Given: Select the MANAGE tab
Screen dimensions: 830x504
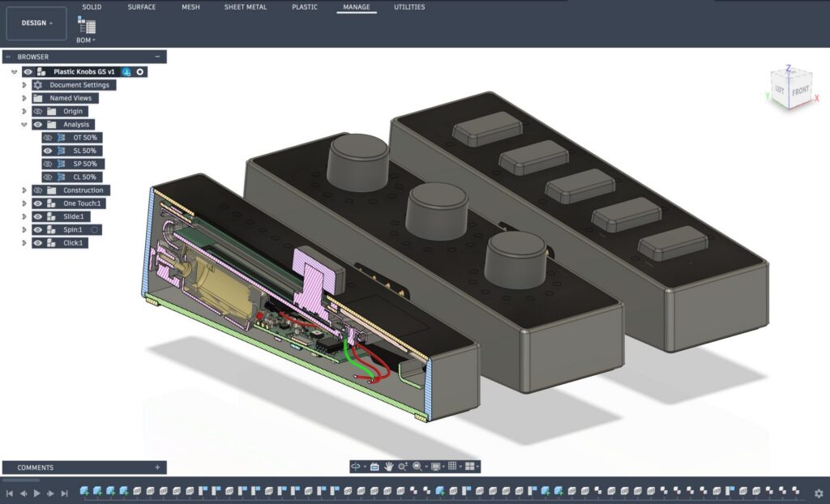Looking at the screenshot, I should click(357, 6).
